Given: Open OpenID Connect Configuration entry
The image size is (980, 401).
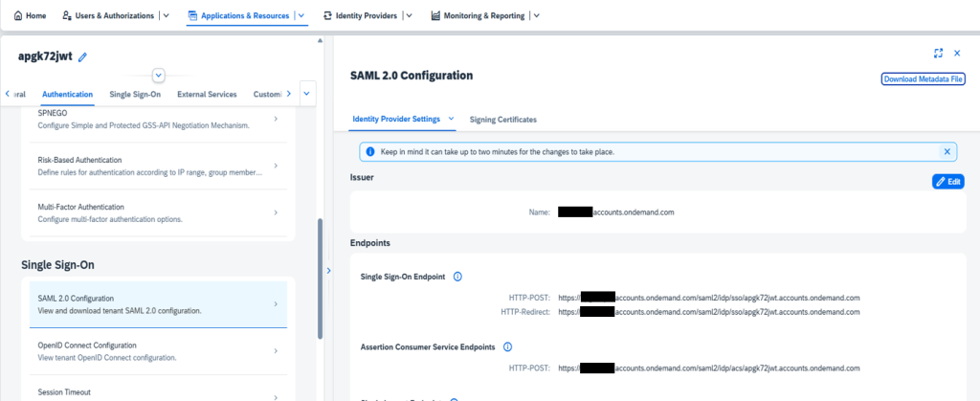Looking at the screenshot, I should coord(154,350).
